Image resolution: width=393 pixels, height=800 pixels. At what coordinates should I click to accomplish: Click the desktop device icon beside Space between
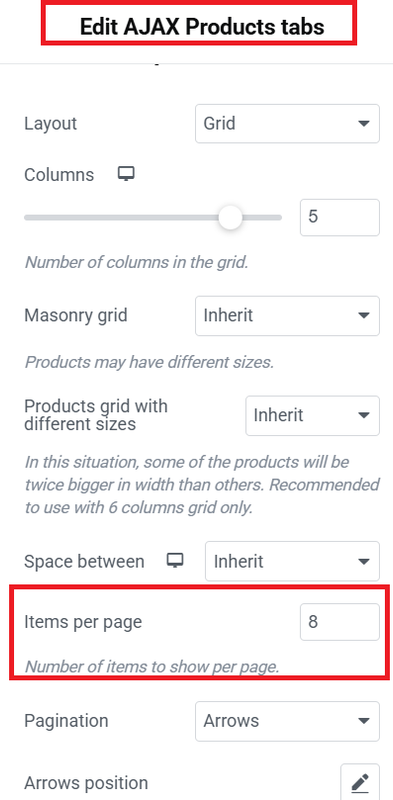(175, 561)
